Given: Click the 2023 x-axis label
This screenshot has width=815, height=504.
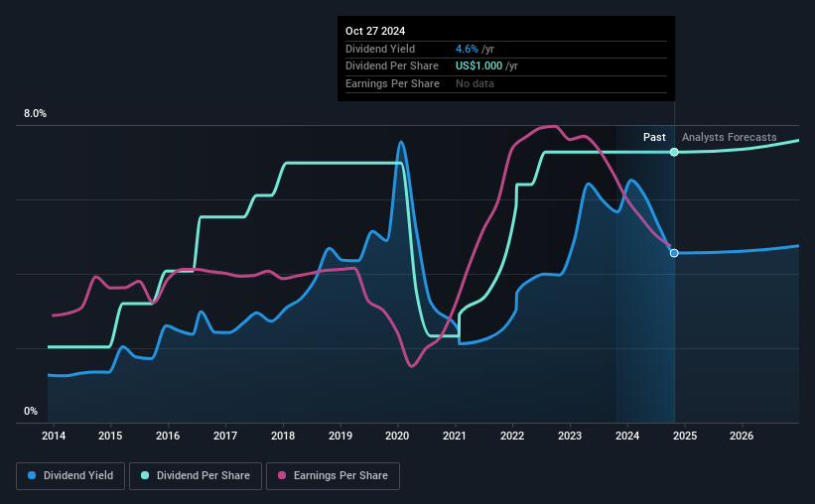Looking at the screenshot, I should pyautogui.click(x=570, y=436).
